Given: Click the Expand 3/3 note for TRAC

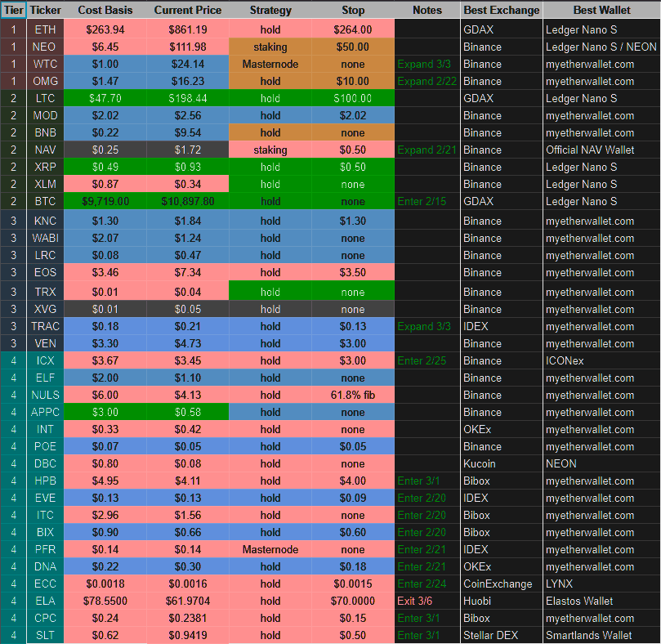Looking at the screenshot, I should point(427,326).
